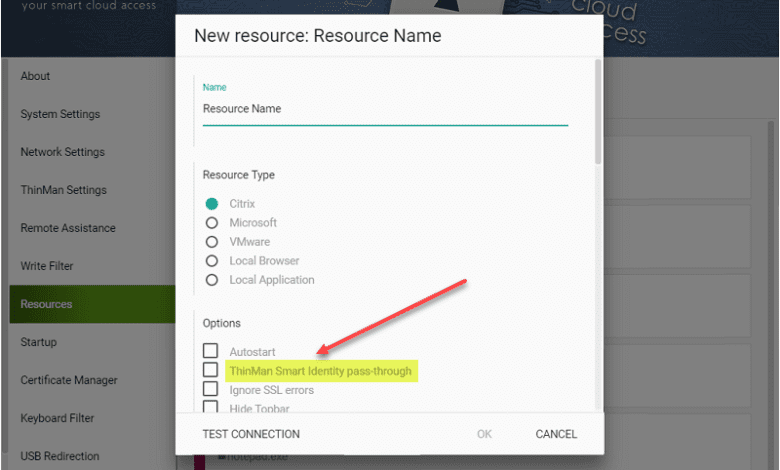
Task: Open USB Redirection sidebar entry
Action: (60, 456)
